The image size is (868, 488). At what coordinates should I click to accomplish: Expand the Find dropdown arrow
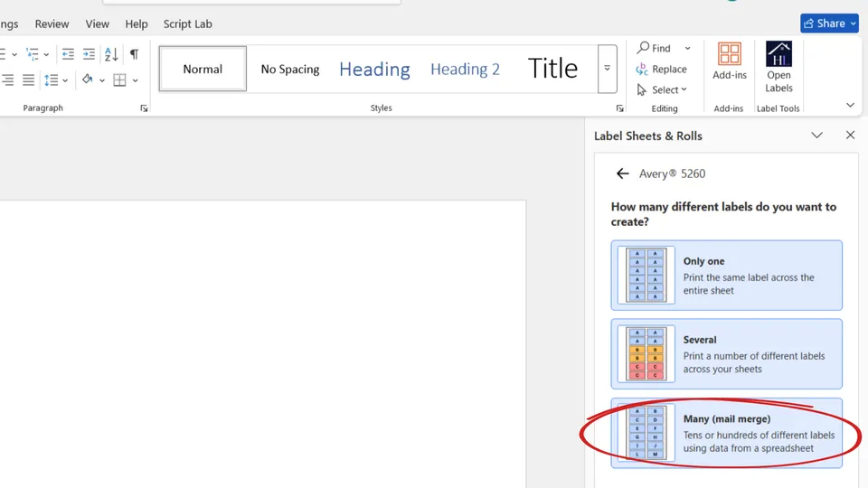click(687, 48)
